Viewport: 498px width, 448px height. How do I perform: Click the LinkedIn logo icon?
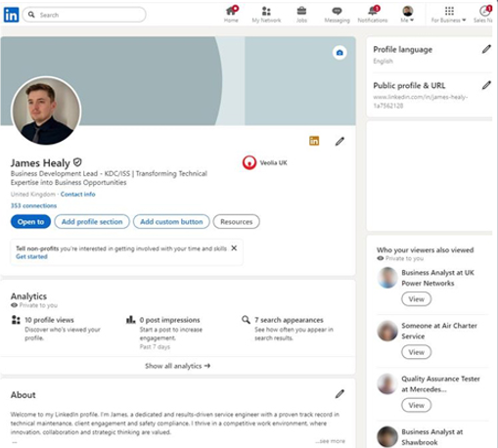click(x=11, y=15)
